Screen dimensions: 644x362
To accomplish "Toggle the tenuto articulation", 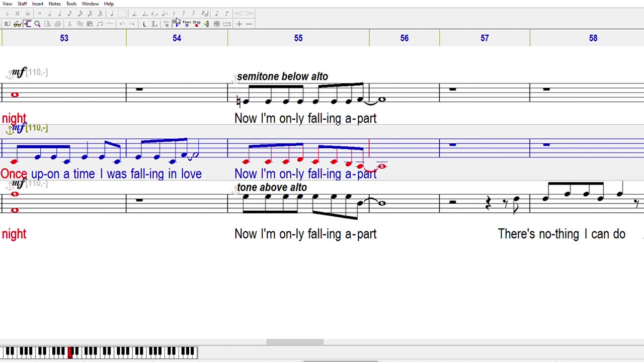I will point(183,14).
